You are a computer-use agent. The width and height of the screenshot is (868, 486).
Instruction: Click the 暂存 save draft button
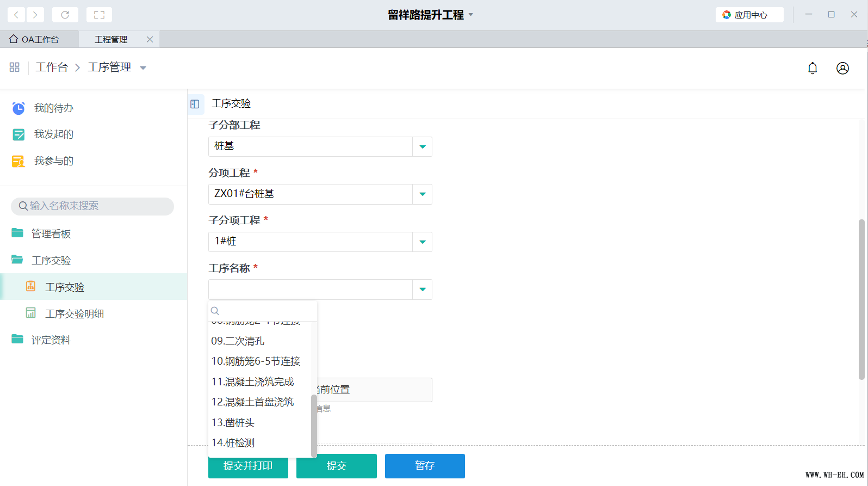point(424,466)
